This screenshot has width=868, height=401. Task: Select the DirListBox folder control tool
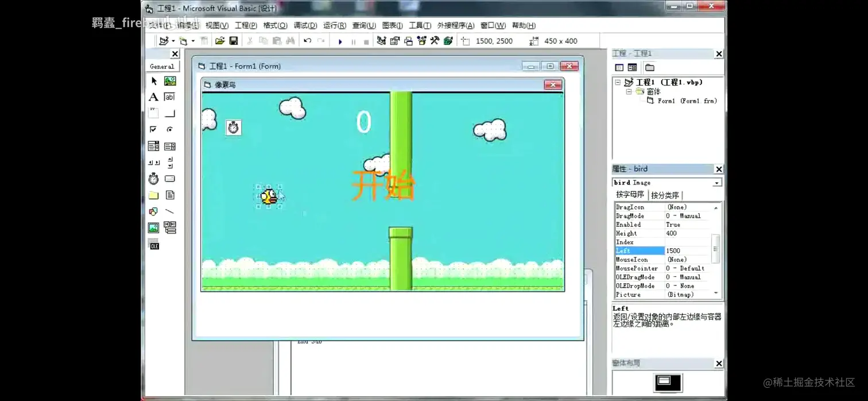(x=154, y=195)
